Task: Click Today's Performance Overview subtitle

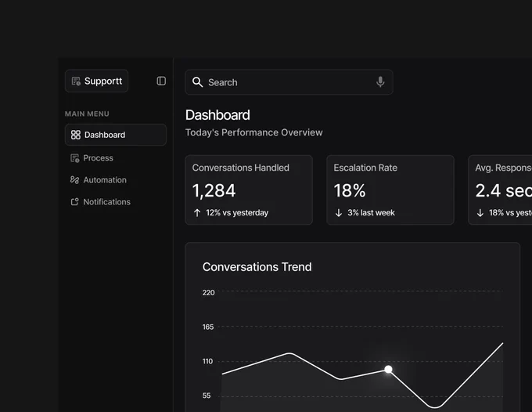Action: 253,132
